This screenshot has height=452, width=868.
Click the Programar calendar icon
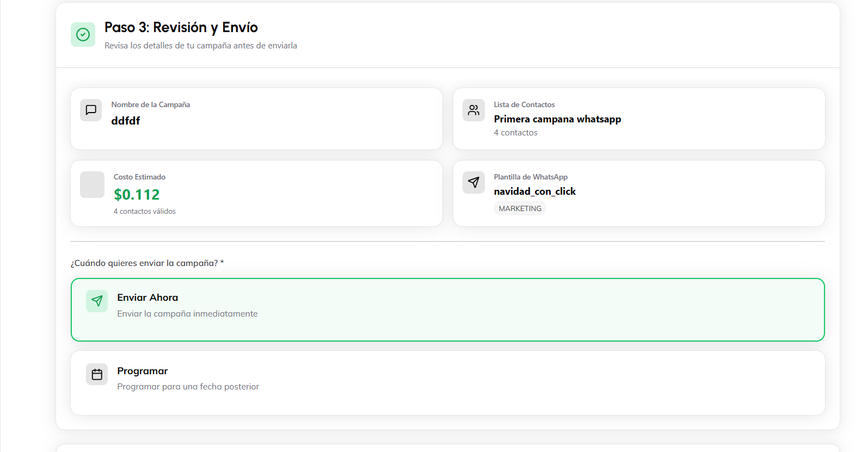tap(97, 374)
